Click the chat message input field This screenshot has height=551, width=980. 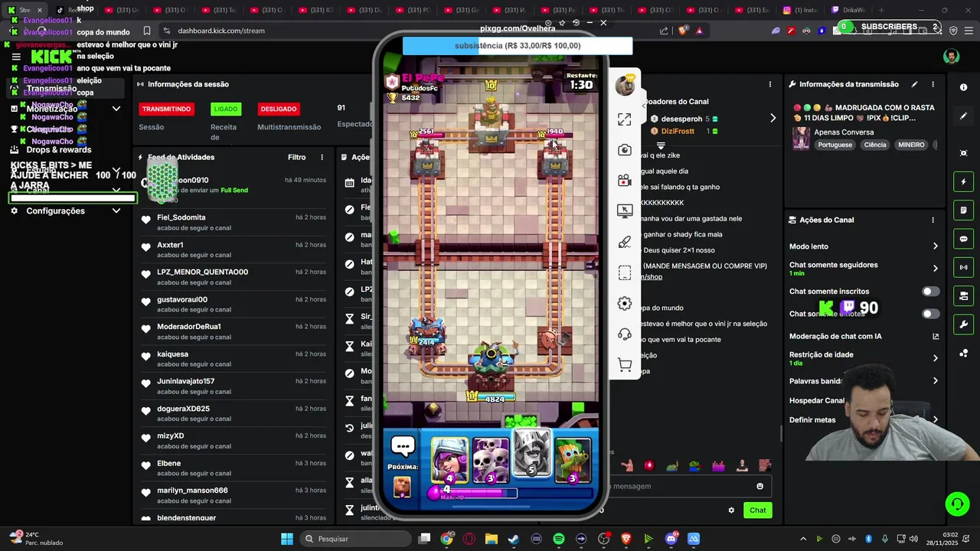pos(681,486)
